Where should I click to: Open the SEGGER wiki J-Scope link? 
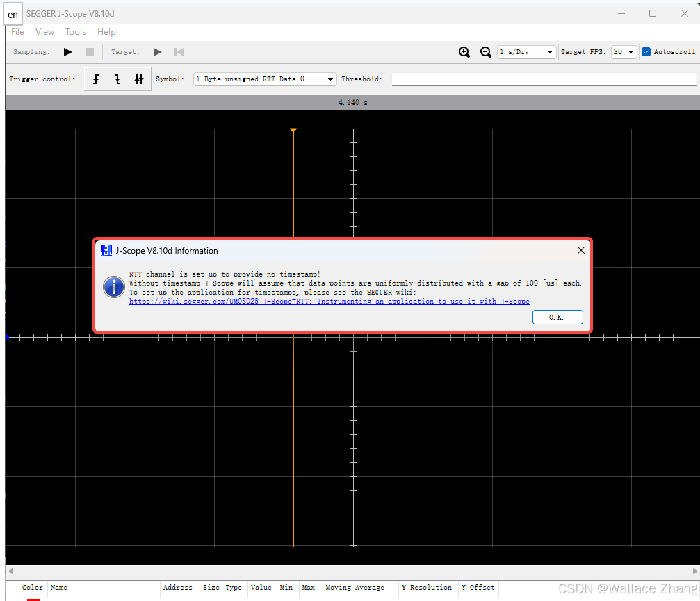click(x=329, y=302)
